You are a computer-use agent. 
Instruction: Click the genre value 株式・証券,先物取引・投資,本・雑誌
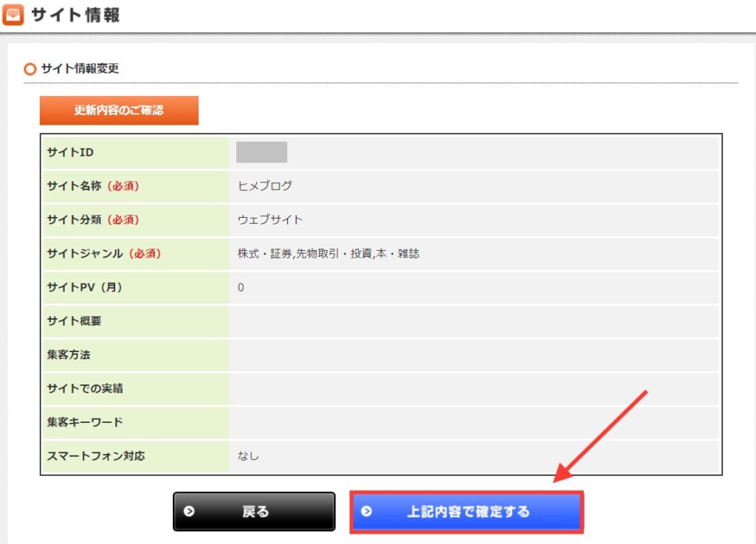point(329,254)
